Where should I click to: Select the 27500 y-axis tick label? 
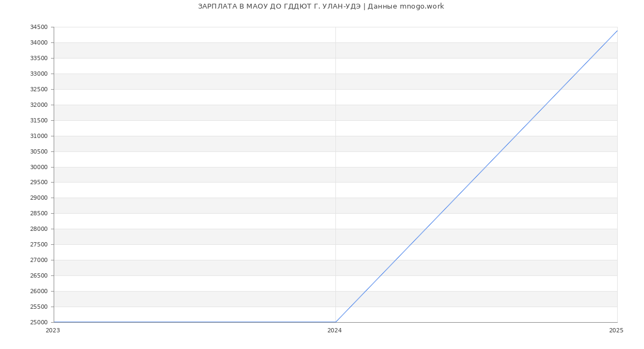click(x=39, y=245)
